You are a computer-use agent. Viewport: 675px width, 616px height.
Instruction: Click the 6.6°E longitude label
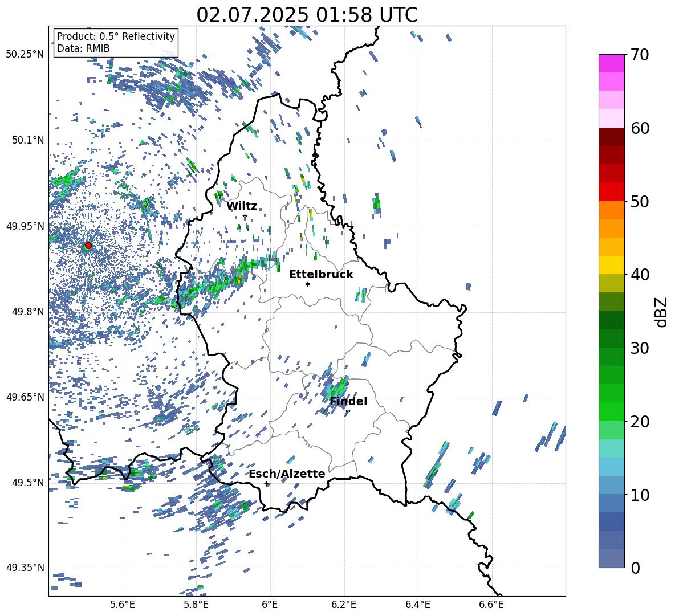(x=491, y=605)
